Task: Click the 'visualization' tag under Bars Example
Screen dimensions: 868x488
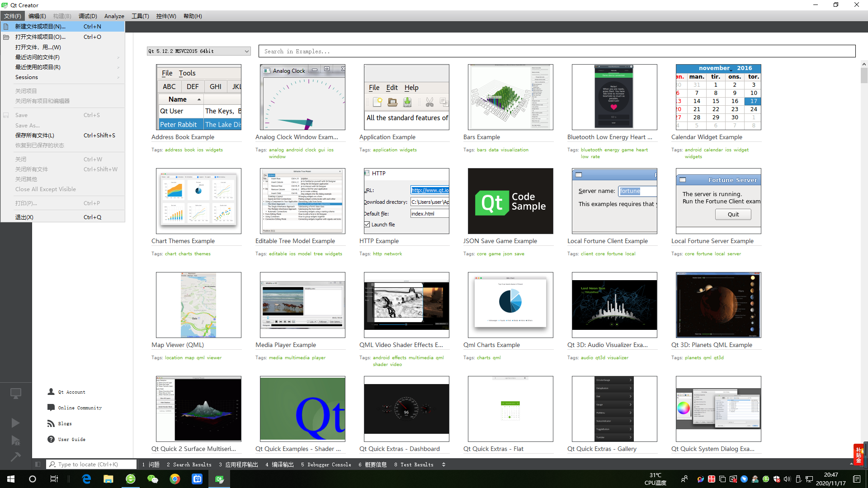Action: 514,150
